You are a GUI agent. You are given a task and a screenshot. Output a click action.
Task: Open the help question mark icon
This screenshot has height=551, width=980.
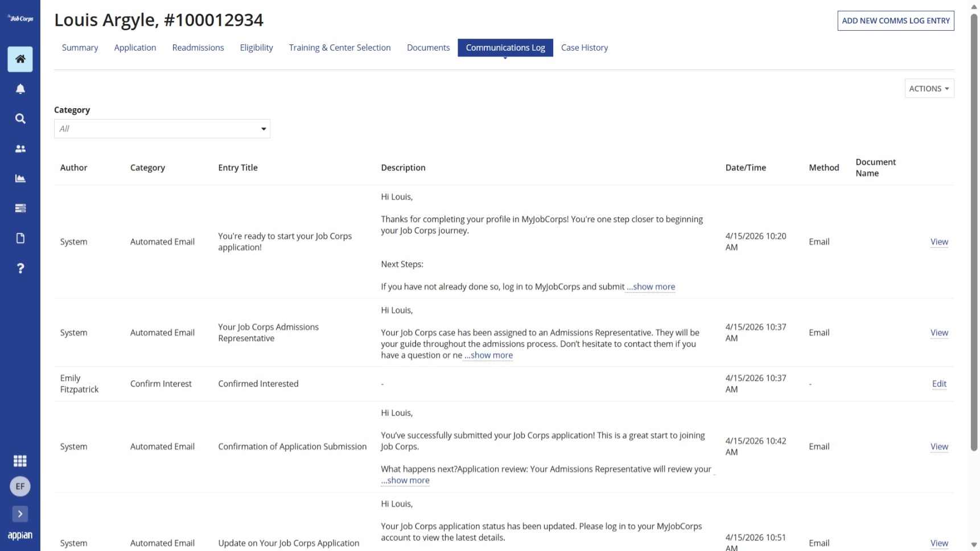pyautogui.click(x=20, y=268)
